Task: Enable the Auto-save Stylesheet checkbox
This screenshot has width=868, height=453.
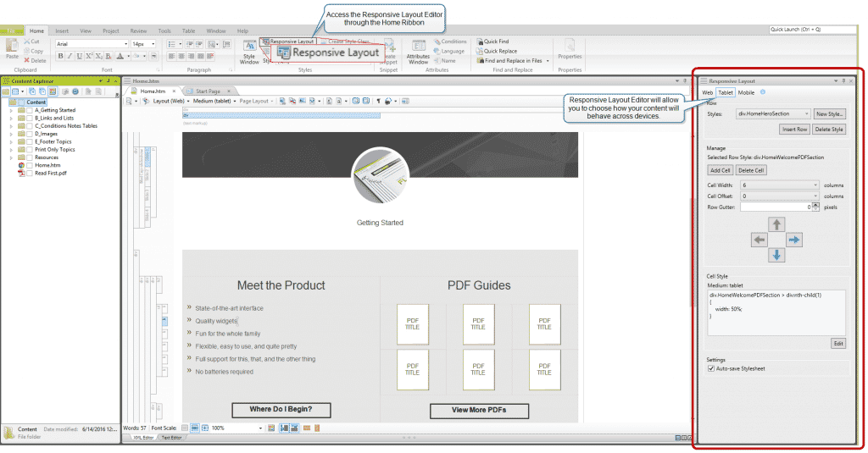Action: (711, 368)
